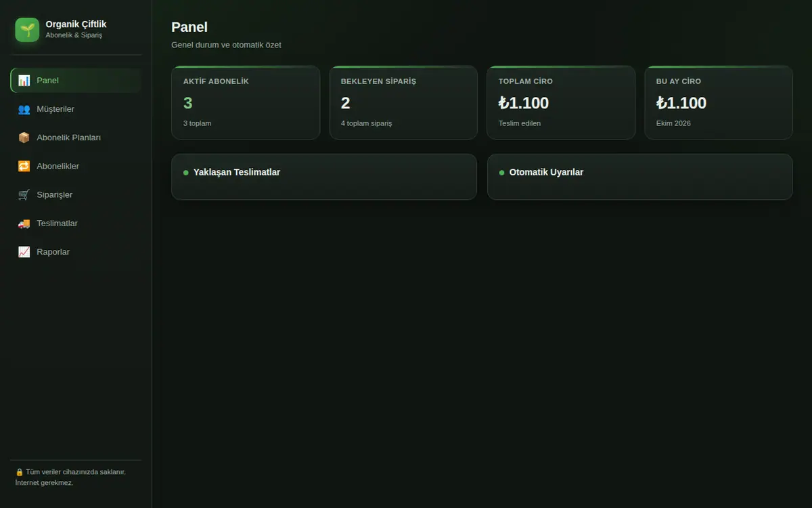Click the Yaklaşan Teslimatlar heading
This screenshot has height=508, width=812.
click(237, 172)
